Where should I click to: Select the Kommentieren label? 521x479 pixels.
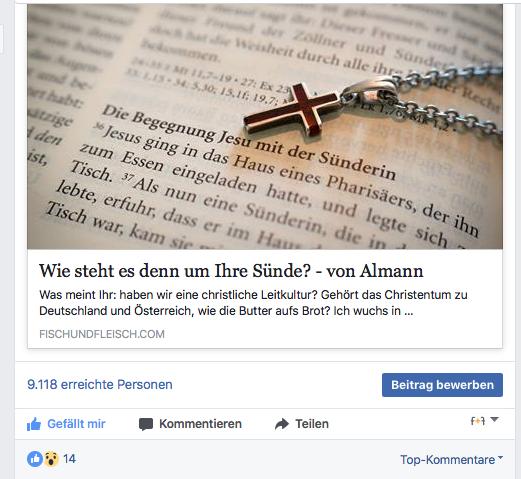pos(200,424)
